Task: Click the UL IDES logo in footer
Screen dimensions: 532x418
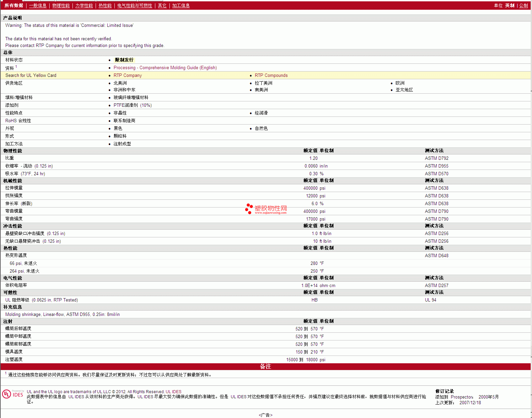Action: click(x=13, y=394)
